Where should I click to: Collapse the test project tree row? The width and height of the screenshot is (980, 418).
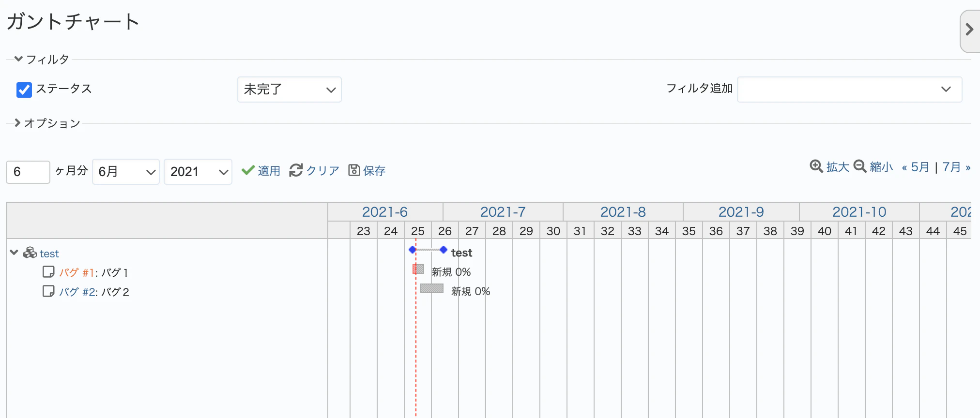coord(14,253)
